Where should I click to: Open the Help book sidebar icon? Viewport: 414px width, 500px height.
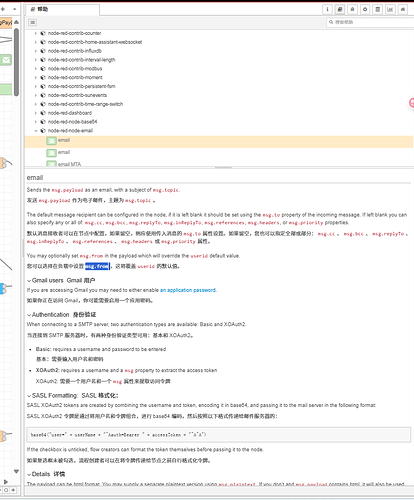click(x=340, y=9)
